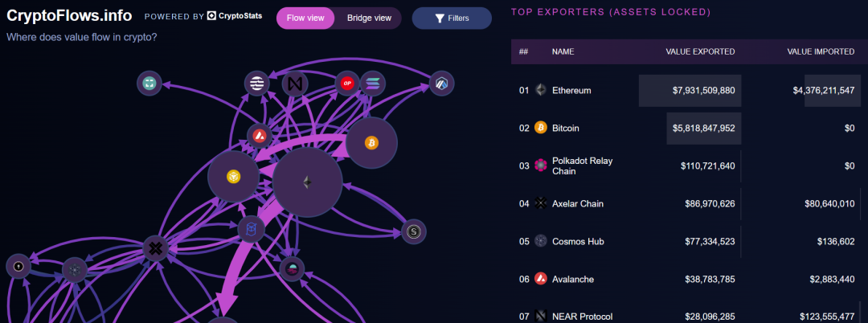Sort table by Value Exported column
The height and width of the screenshot is (323, 868).
coord(700,51)
